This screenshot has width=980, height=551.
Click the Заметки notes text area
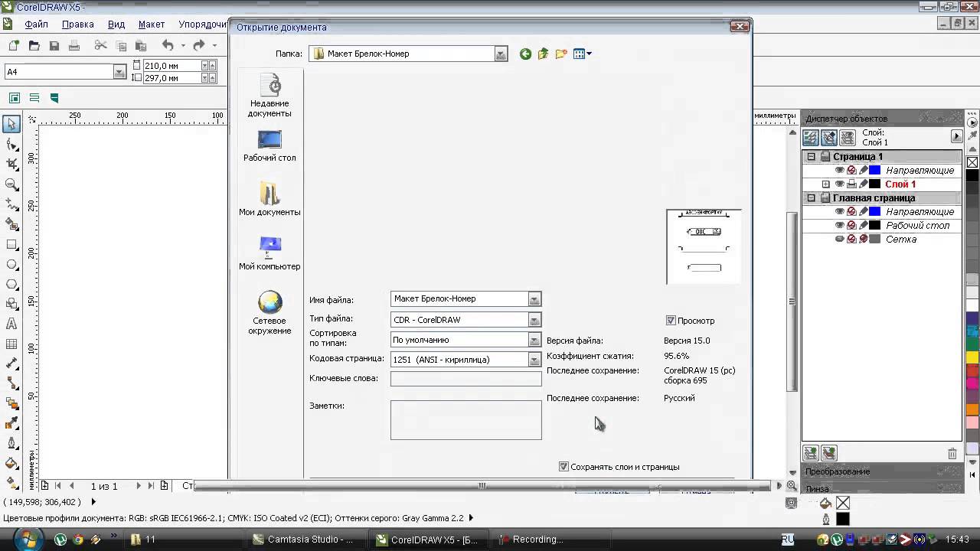pos(465,419)
